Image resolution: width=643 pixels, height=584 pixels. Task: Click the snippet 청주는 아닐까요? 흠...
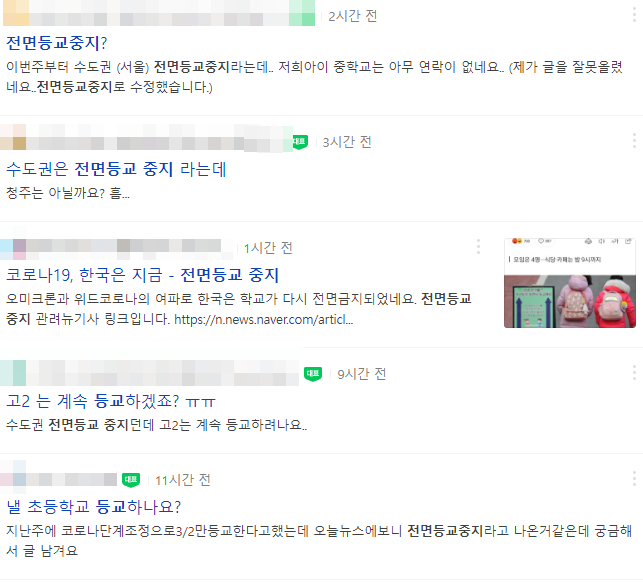pos(68,193)
